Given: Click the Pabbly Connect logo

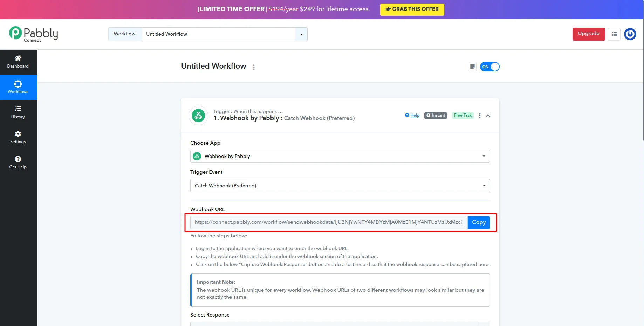Looking at the screenshot, I should [33, 34].
